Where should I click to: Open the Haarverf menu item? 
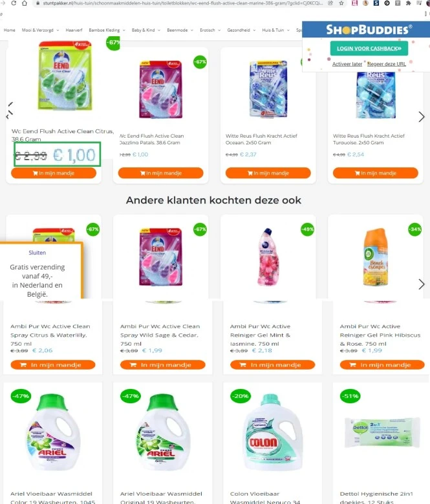[74, 30]
